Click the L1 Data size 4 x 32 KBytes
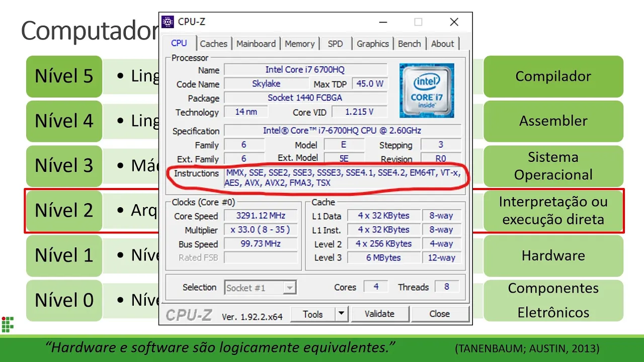Viewport: 644px width, 362px height. click(x=383, y=216)
